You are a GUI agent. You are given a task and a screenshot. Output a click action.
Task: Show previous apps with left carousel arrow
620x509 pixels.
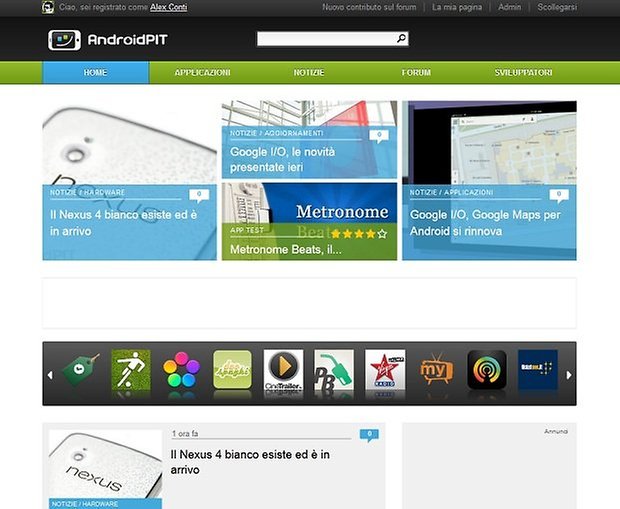pos(50,375)
